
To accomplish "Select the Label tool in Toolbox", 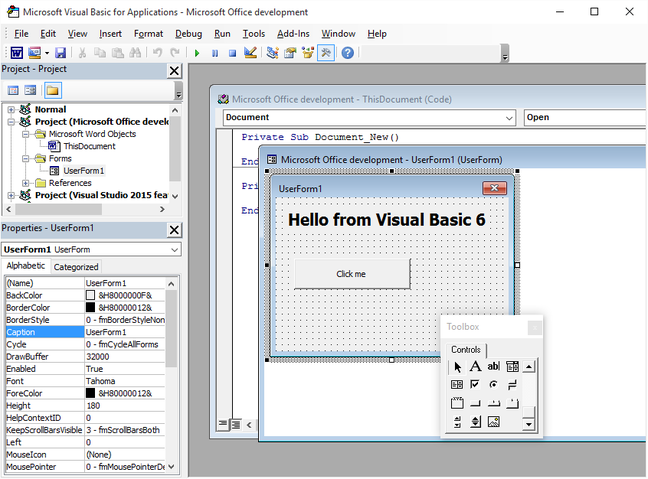I will [475, 367].
